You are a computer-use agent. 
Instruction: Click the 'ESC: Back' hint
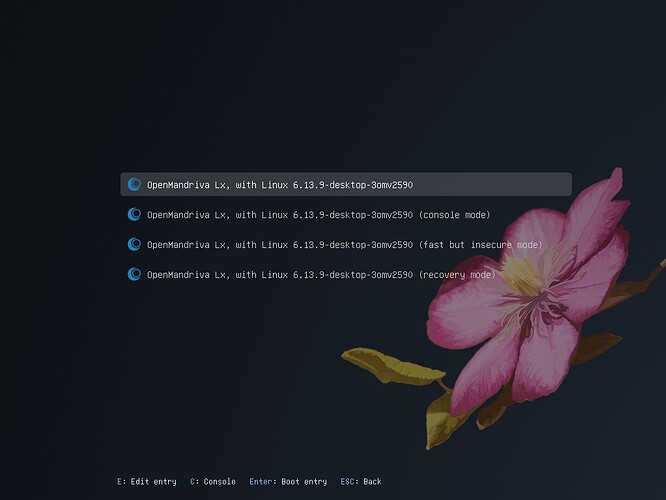click(361, 482)
